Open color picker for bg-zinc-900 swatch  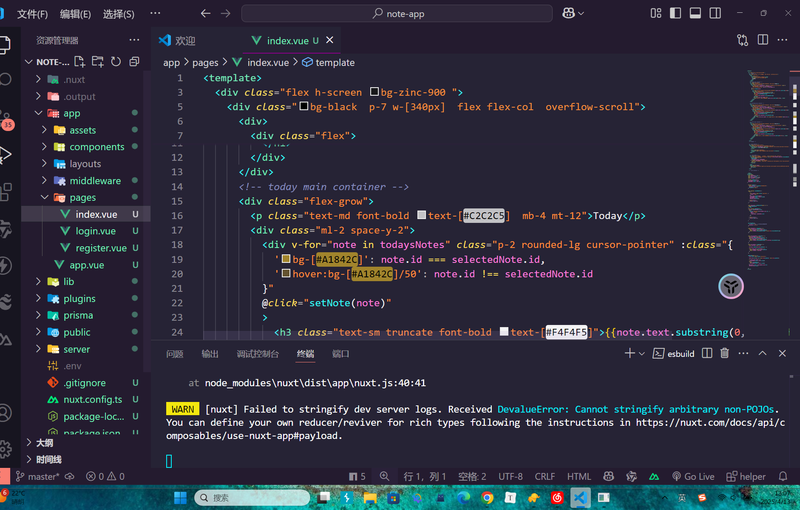pos(374,92)
